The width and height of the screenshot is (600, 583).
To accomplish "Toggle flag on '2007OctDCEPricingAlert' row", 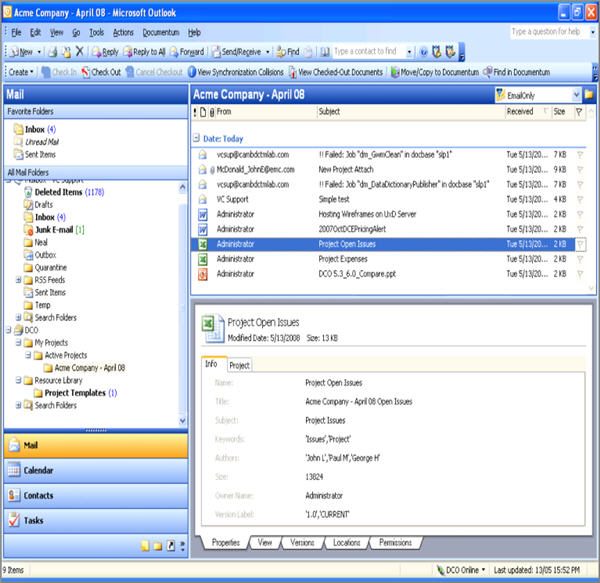I will 580,229.
